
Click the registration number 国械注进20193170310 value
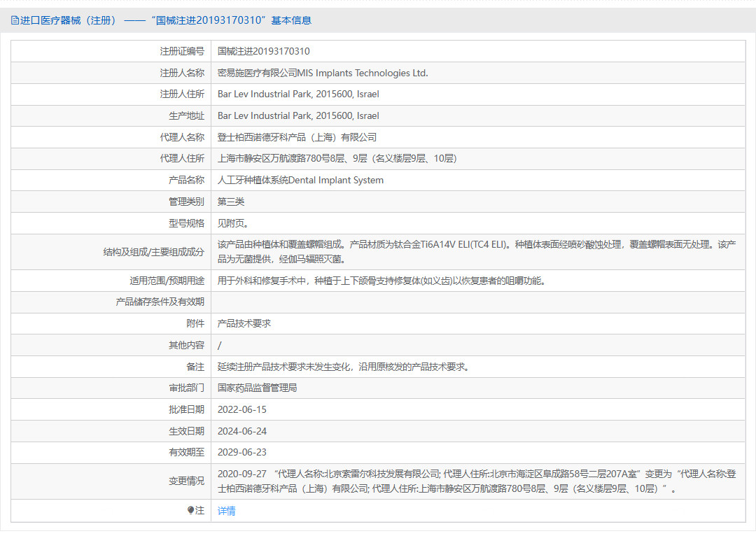[x=263, y=51]
